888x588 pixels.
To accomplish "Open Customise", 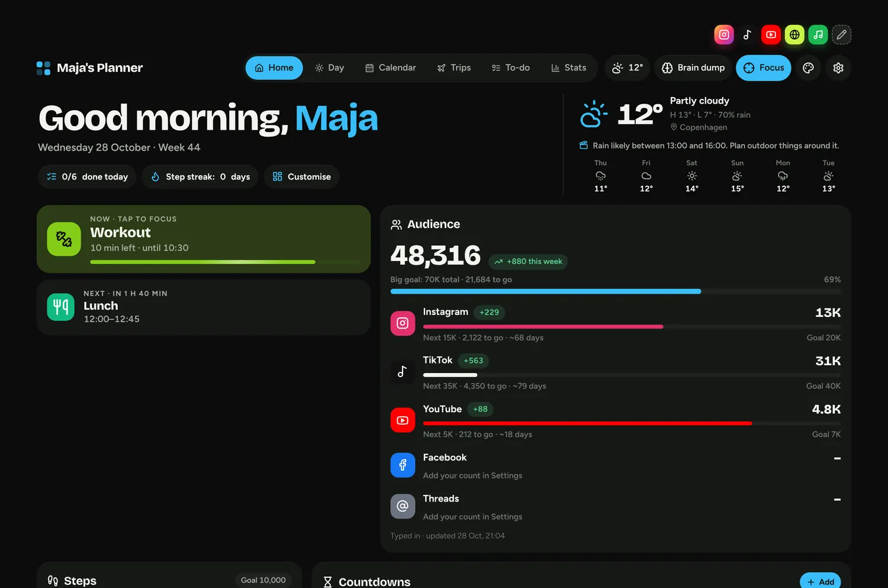I will [301, 176].
